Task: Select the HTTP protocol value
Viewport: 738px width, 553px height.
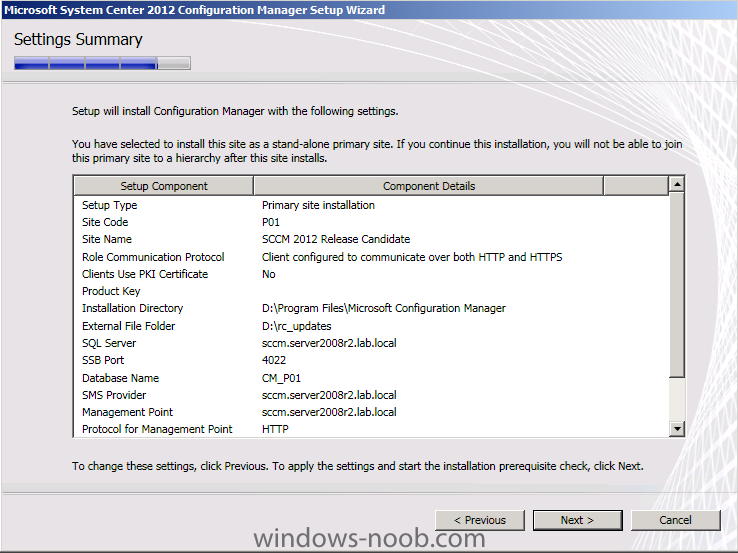Action: [275, 429]
